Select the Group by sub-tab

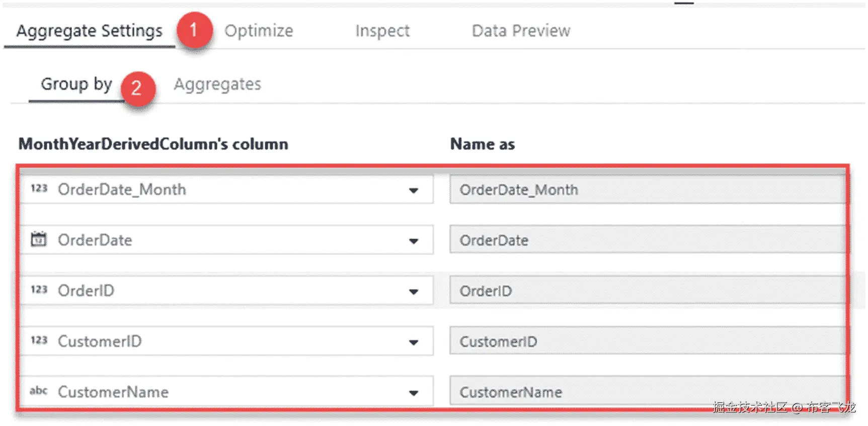[x=76, y=84]
